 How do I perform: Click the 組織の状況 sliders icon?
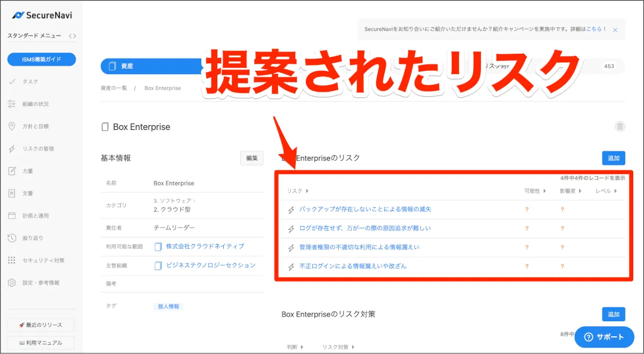[12, 104]
